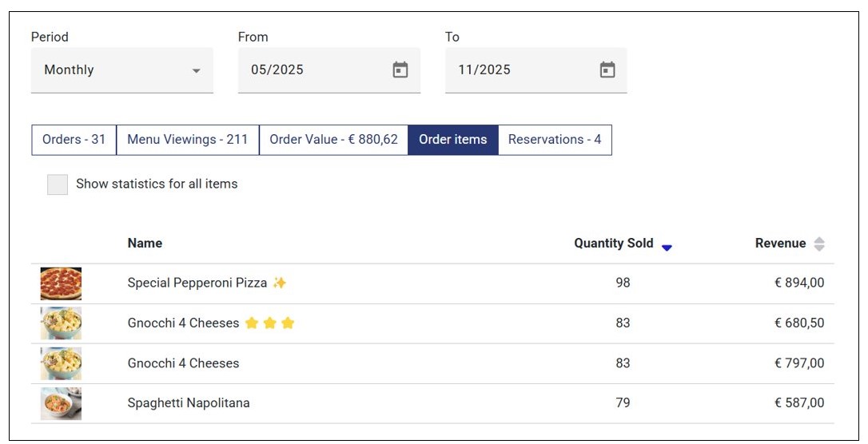
Task: Click the Quantity Sold sort arrow
Action: 667,248
